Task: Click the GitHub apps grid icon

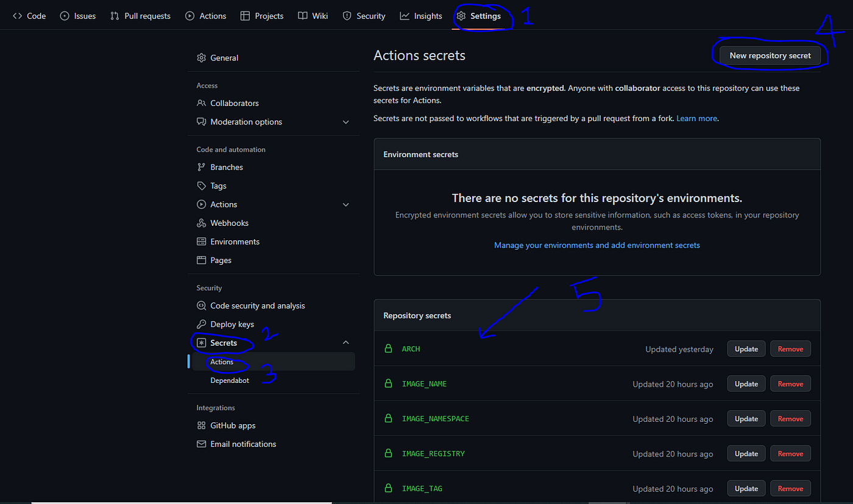Action: [201, 425]
